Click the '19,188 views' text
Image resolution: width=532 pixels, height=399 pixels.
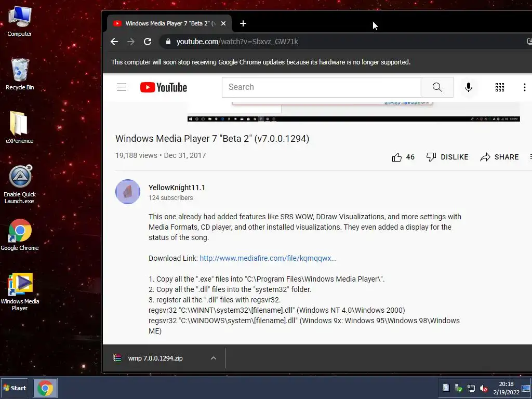[x=137, y=155]
